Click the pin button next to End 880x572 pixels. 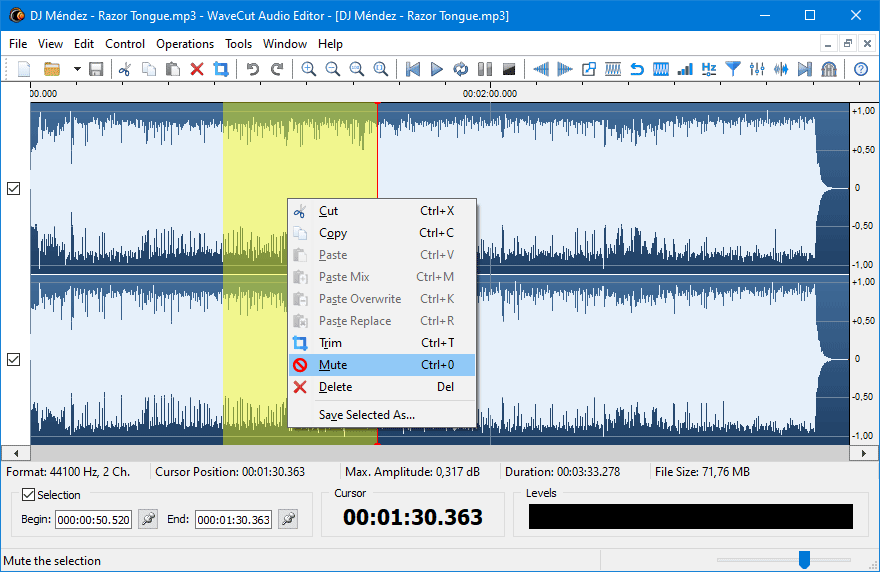click(288, 519)
